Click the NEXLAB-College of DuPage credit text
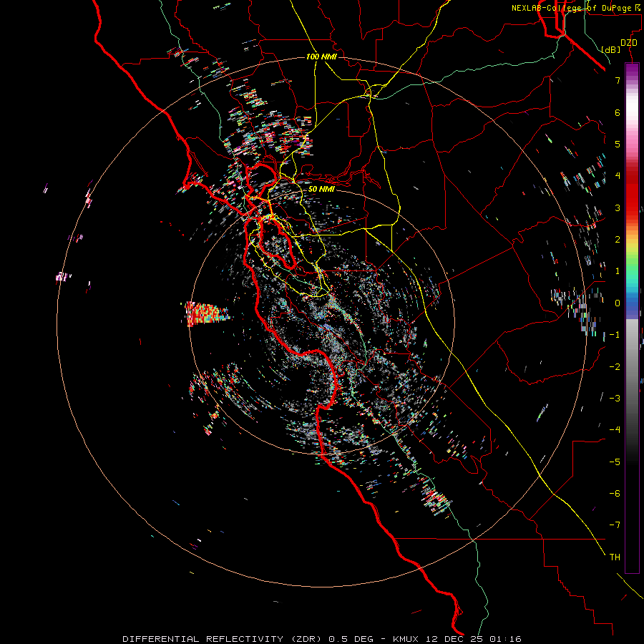This screenshot has width=644, height=644. tap(577, 8)
